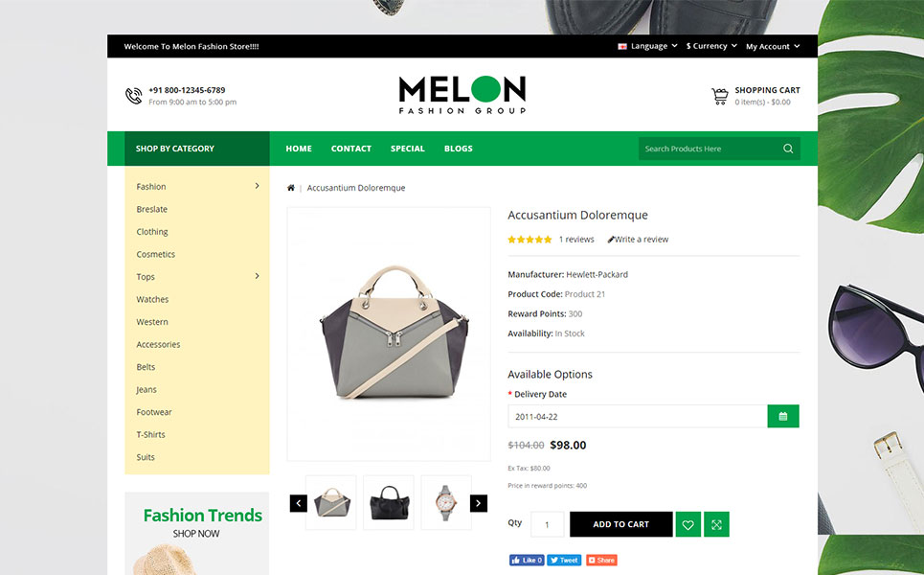Click the search magnifier icon
Image resolution: width=924 pixels, height=575 pixels.
click(788, 149)
